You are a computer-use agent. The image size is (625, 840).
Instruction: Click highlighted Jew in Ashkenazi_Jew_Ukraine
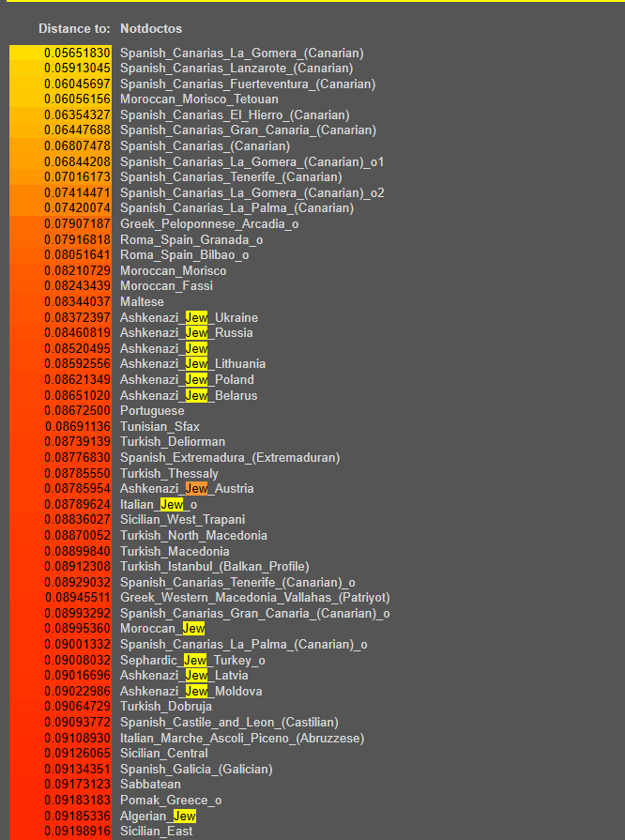click(196, 317)
